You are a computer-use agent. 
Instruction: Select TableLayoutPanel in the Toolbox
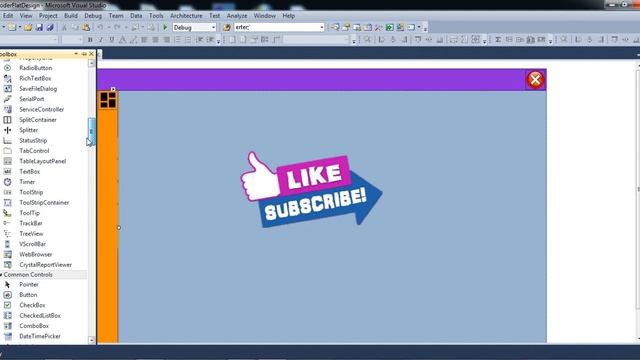(x=43, y=161)
